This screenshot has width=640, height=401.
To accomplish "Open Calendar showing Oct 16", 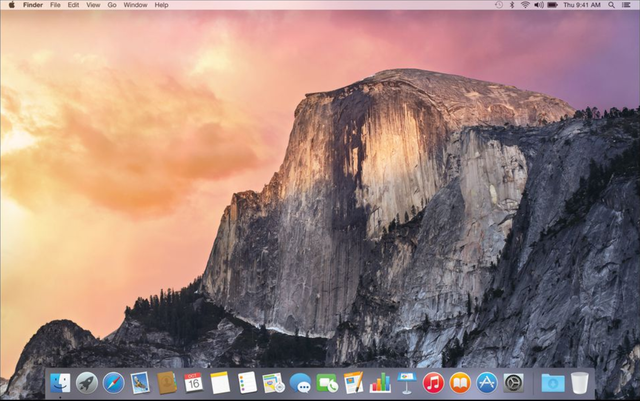I will point(193,383).
